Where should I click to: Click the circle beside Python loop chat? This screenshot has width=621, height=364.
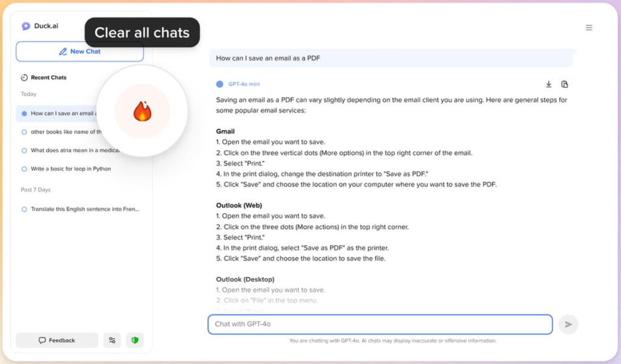(24, 169)
